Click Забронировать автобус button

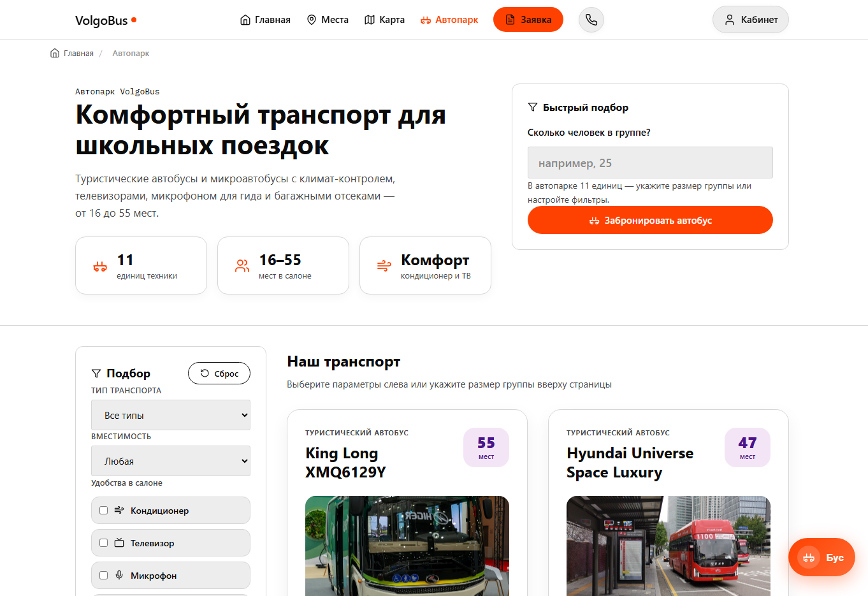(650, 220)
